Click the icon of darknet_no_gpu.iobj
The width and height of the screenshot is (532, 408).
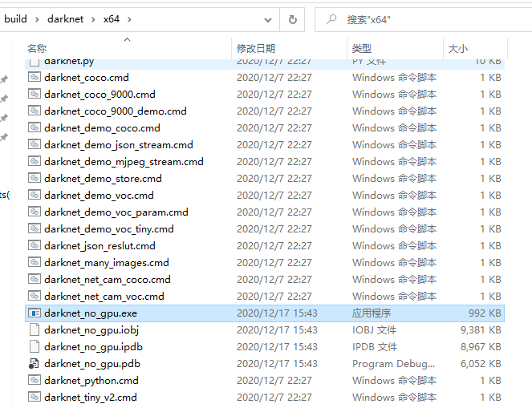tap(35, 329)
